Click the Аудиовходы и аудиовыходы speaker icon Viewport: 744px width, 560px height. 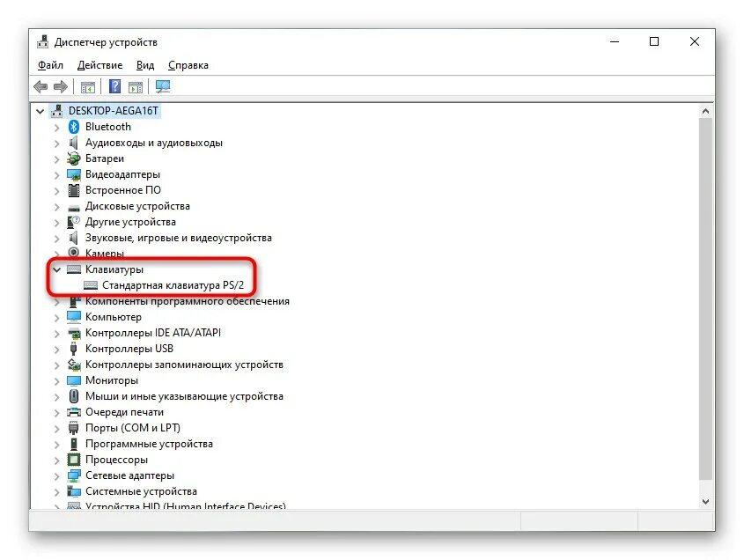[74, 143]
